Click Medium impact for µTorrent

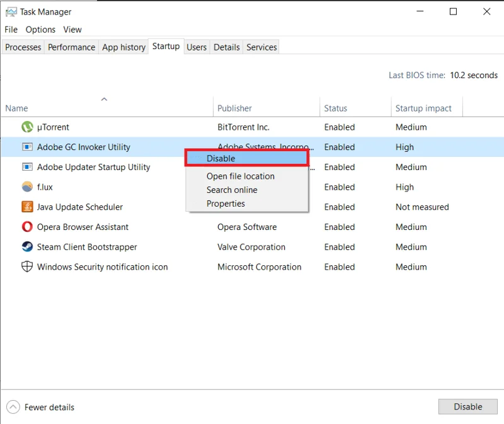(411, 127)
